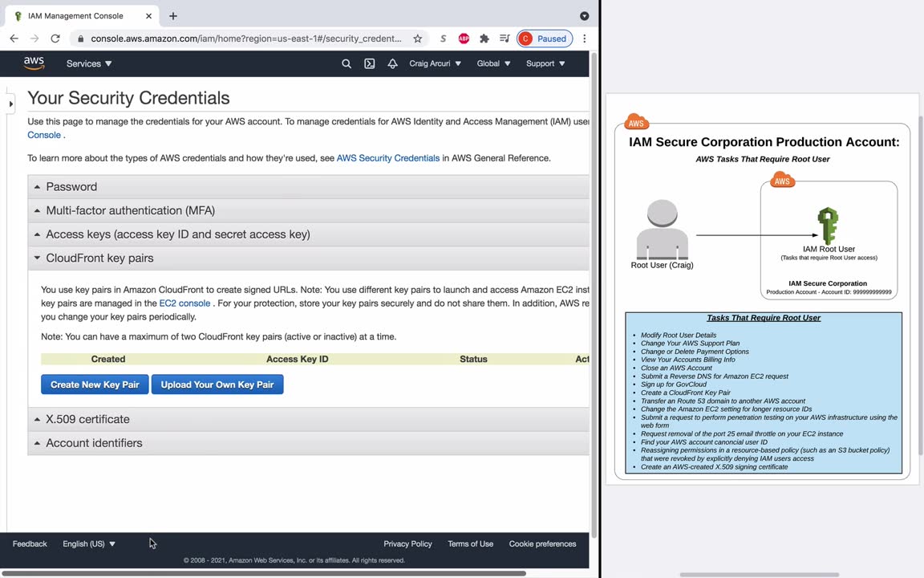Click the Created column header
Screen dimensions: 924x578
(107, 359)
